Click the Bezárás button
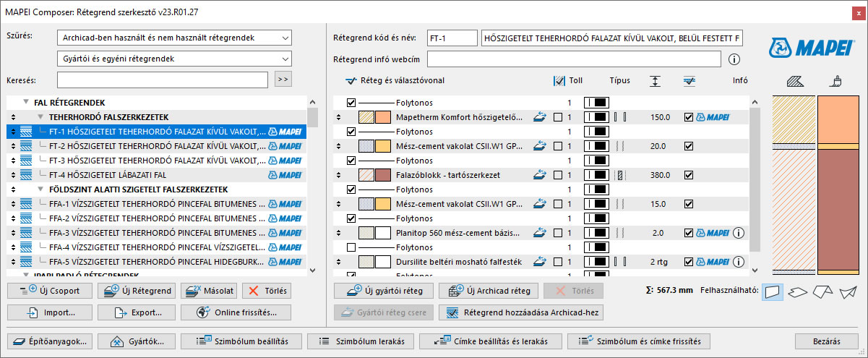This screenshot has width=868, height=358. (x=827, y=341)
